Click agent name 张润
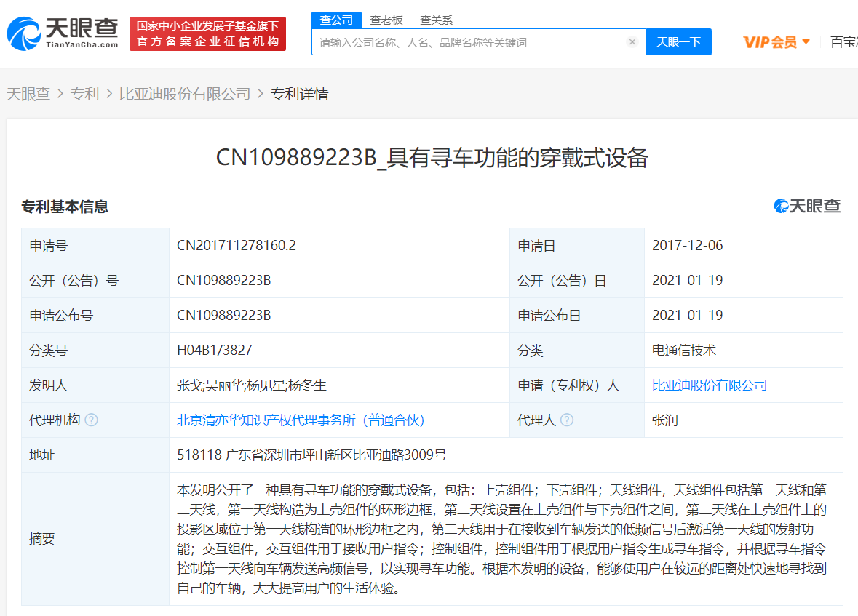Image resolution: width=858 pixels, height=616 pixels. [665, 420]
